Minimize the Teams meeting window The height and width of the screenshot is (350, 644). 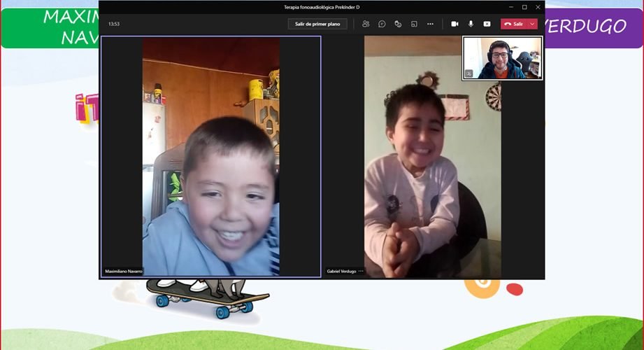pyautogui.click(x=511, y=7)
